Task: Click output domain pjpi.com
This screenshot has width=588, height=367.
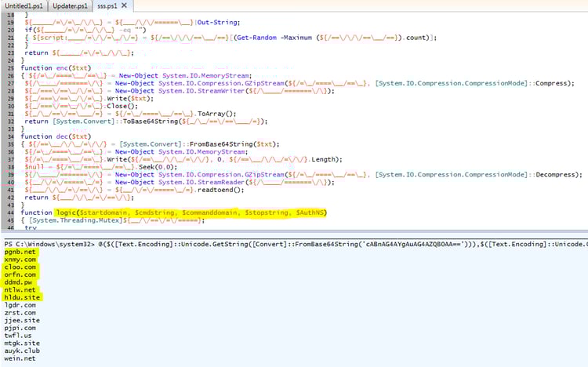Action: tap(20, 328)
